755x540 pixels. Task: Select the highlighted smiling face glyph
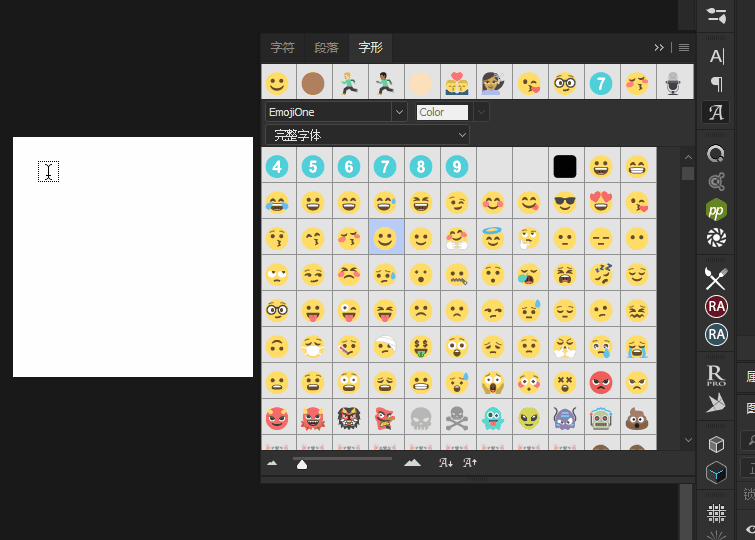click(x=385, y=238)
